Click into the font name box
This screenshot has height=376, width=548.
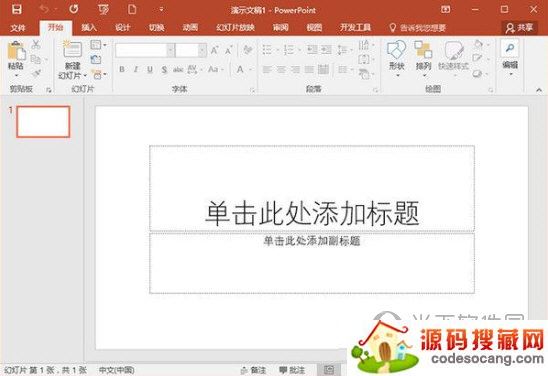(142, 51)
